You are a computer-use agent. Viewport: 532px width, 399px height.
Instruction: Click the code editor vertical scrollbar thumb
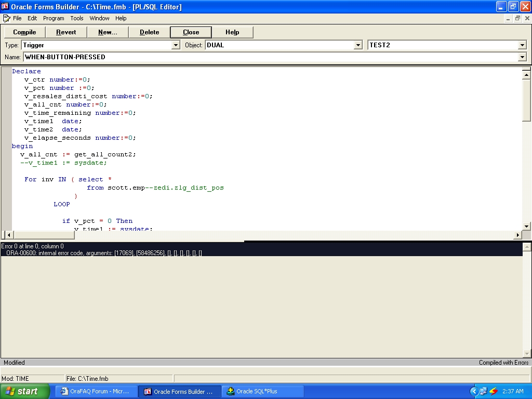(x=526, y=100)
